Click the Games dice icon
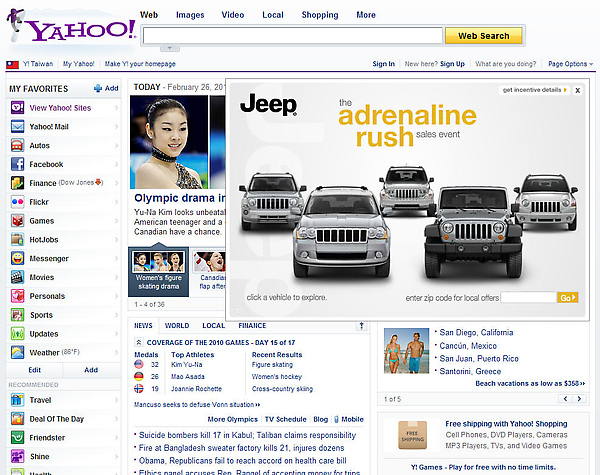The width and height of the screenshot is (600, 475). tap(18, 221)
